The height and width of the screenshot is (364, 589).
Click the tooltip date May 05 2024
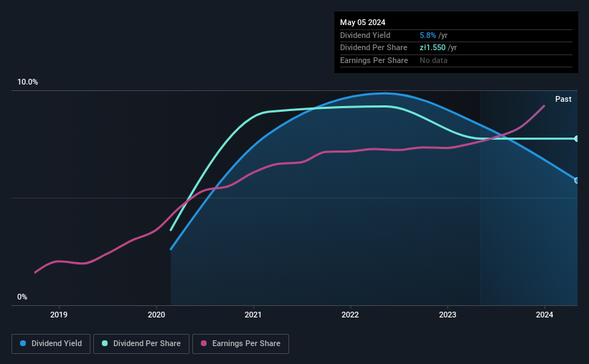click(362, 22)
